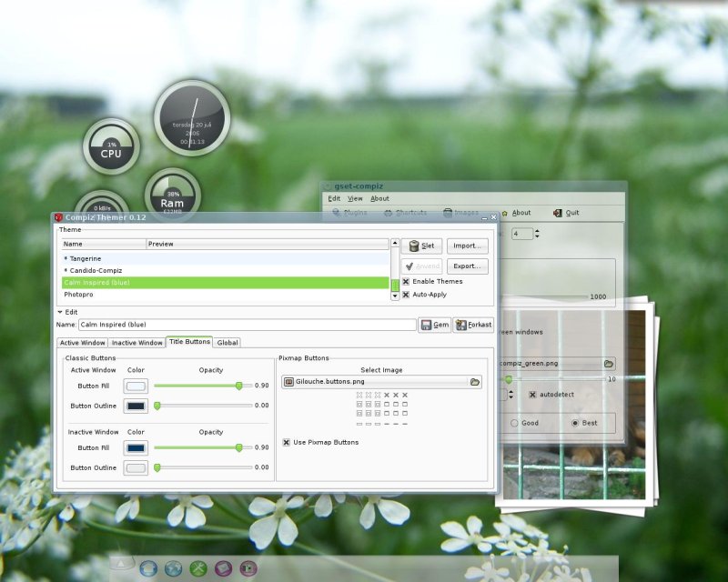Switch to the Global tab
728x582 pixels.
click(x=227, y=343)
